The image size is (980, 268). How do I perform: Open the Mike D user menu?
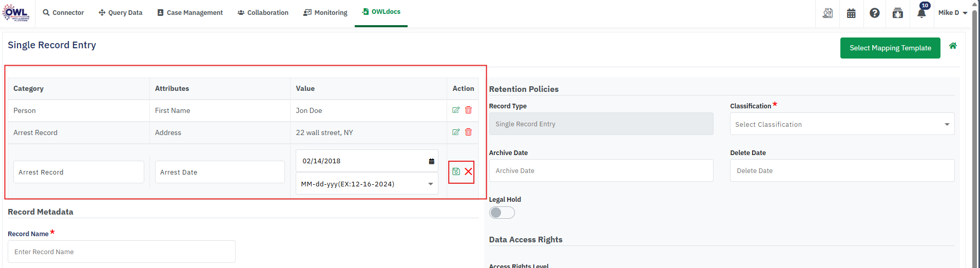click(x=952, y=13)
